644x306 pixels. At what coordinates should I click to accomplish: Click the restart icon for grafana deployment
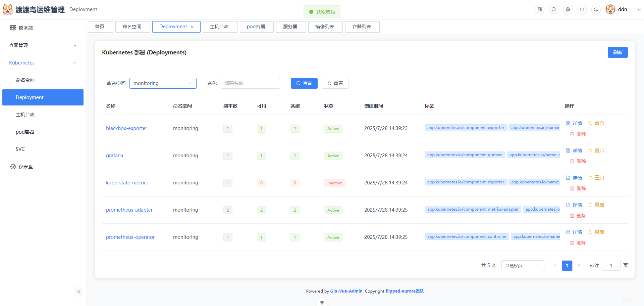coord(590,150)
